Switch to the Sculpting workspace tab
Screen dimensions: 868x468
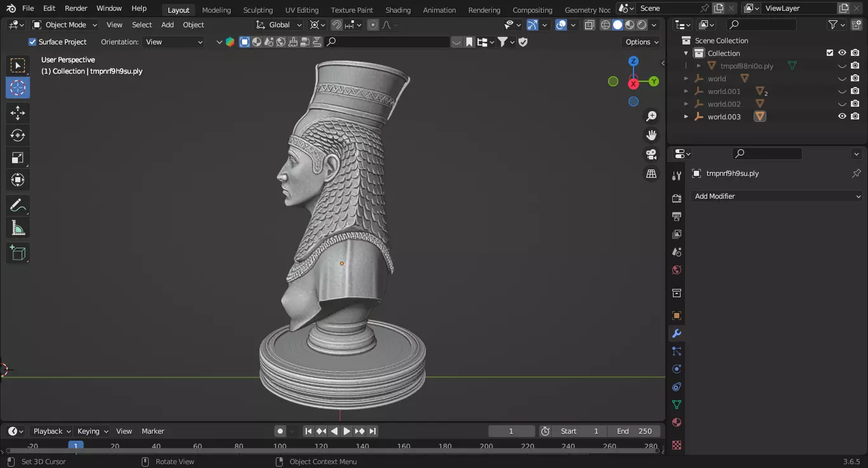[x=258, y=10]
